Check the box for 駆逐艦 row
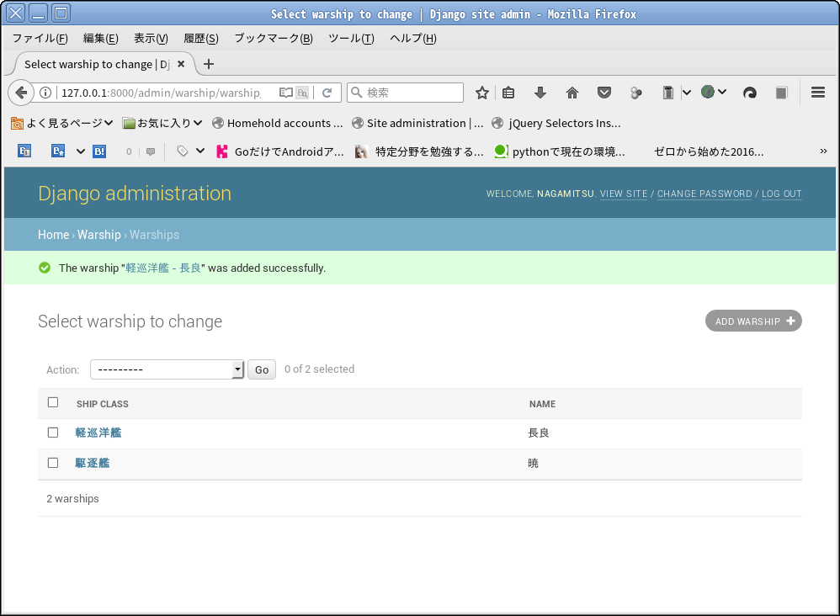 point(53,463)
